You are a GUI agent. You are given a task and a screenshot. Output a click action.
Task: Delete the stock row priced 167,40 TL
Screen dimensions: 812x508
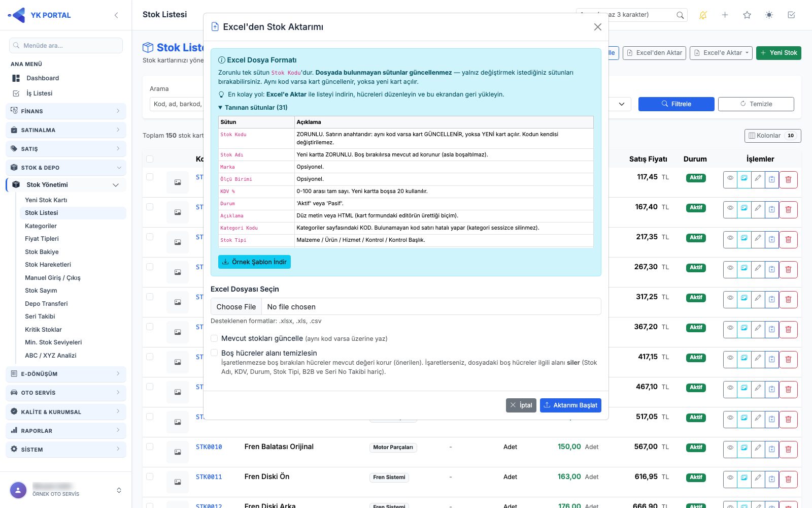(788, 209)
